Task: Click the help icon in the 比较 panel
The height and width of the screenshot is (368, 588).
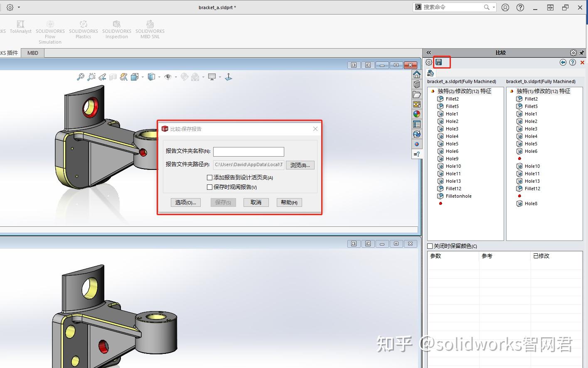Action: [x=573, y=62]
